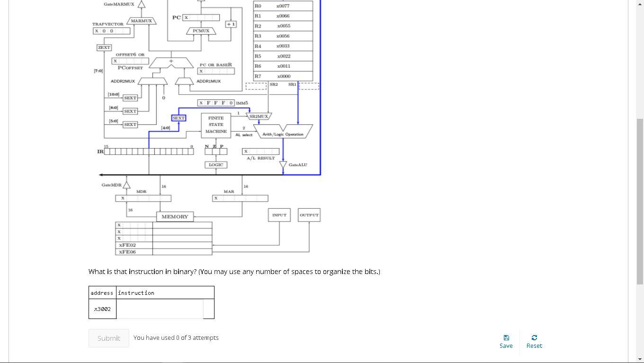The width and height of the screenshot is (644, 363).
Task: Select the blue-highlighted SEXT block
Action: [x=178, y=117]
